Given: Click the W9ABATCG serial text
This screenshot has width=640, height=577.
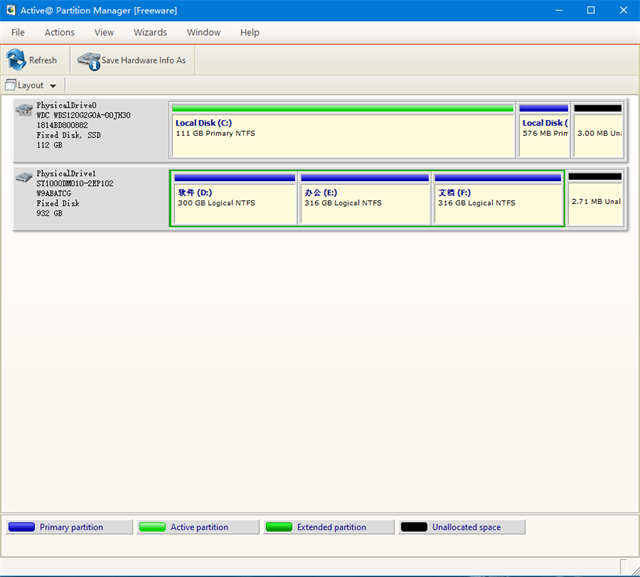Looking at the screenshot, I should coord(53,193).
